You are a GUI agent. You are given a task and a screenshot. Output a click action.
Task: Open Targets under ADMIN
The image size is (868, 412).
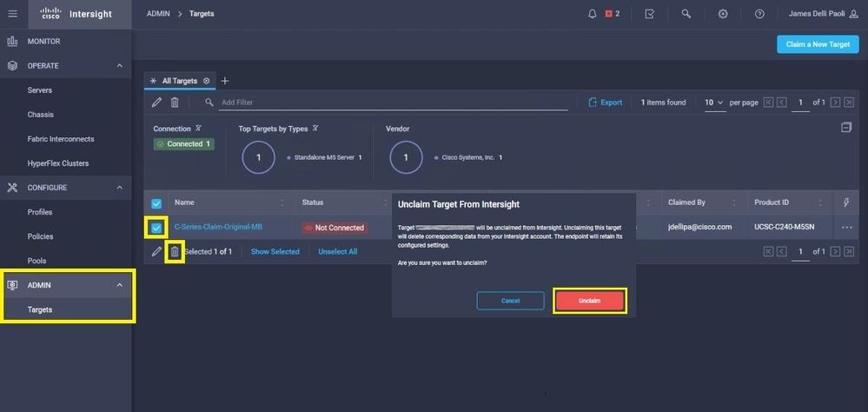[40, 309]
